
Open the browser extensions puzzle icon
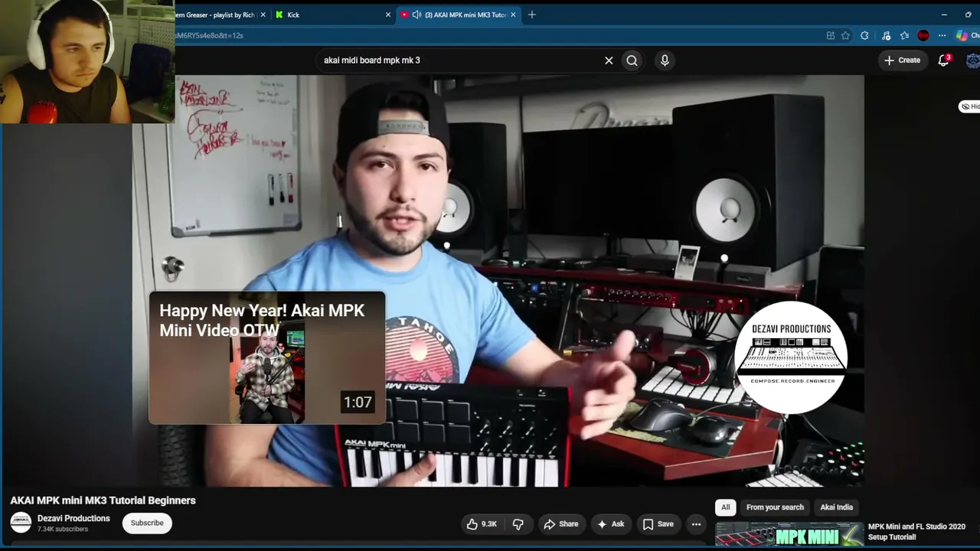pyautogui.click(x=864, y=35)
